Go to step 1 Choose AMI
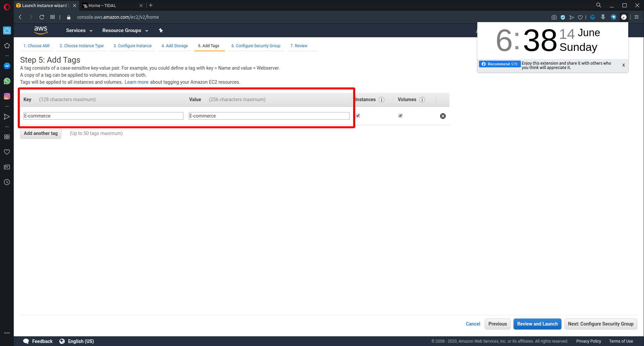Viewport: 644px width, 346px height. point(37,46)
